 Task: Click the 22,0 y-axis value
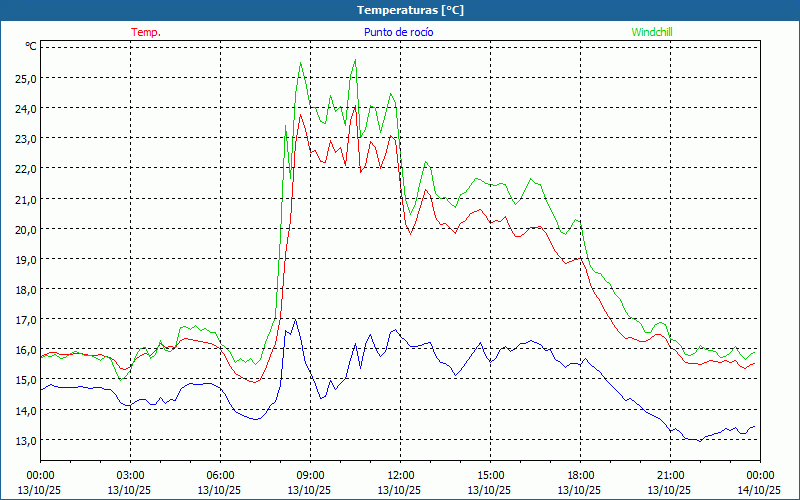(24, 168)
